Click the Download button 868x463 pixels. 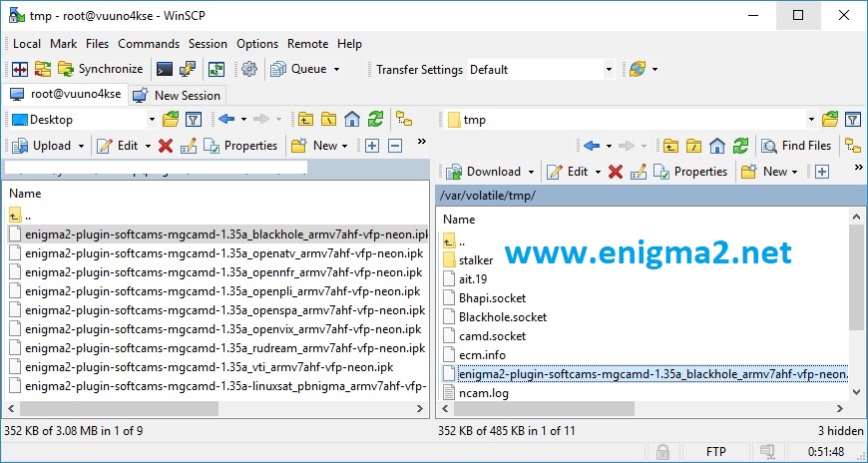[484, 172]
